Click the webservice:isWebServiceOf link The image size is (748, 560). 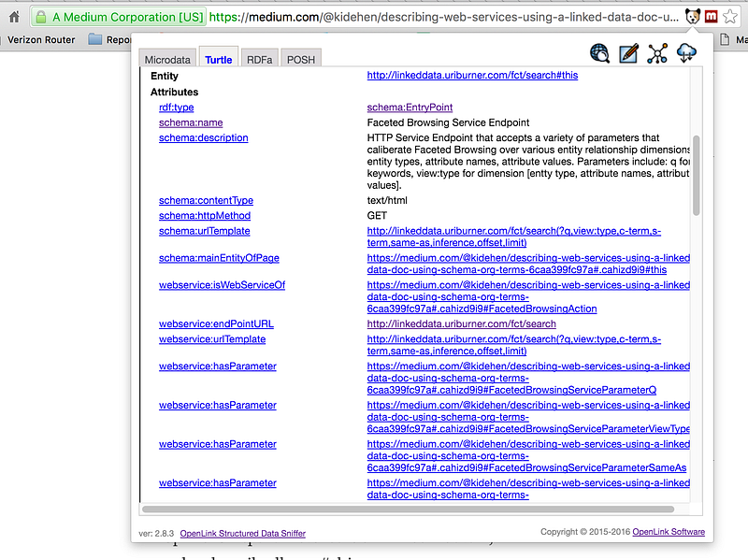click(222, 285)
